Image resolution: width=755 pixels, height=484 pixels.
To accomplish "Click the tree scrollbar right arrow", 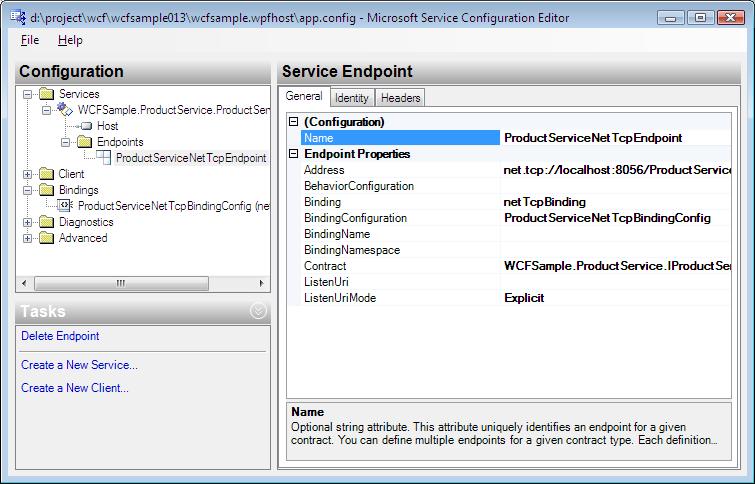I will [x=261, y=283].
